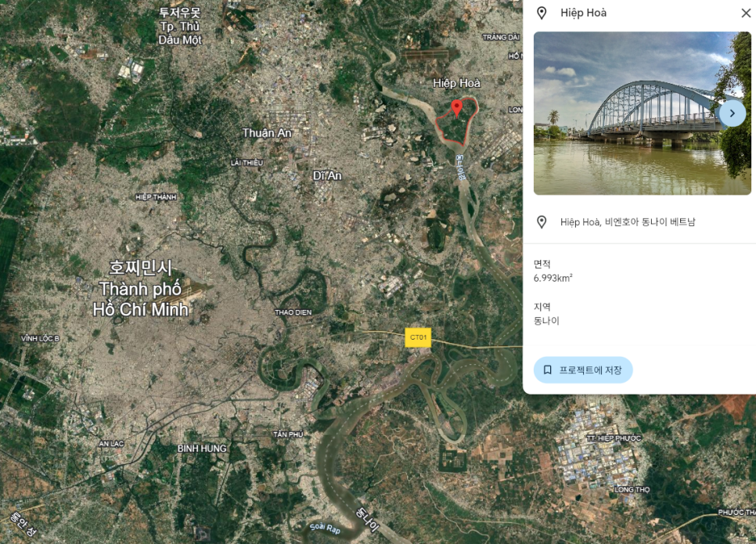Click the pin icon next to the address

[x=541, y=222]
